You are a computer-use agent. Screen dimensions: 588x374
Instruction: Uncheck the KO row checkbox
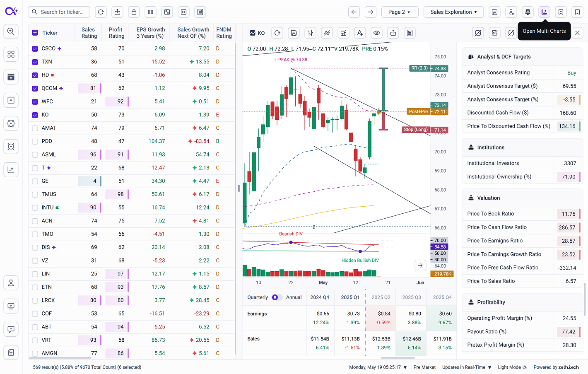pyautogui.click(x=35, y=115)
